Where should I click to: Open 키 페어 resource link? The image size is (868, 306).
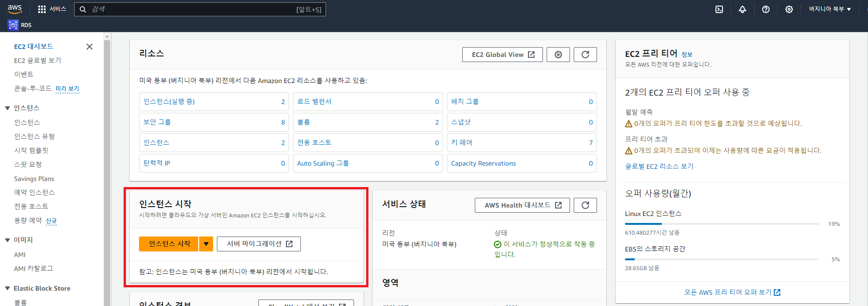tap(462, 143)
